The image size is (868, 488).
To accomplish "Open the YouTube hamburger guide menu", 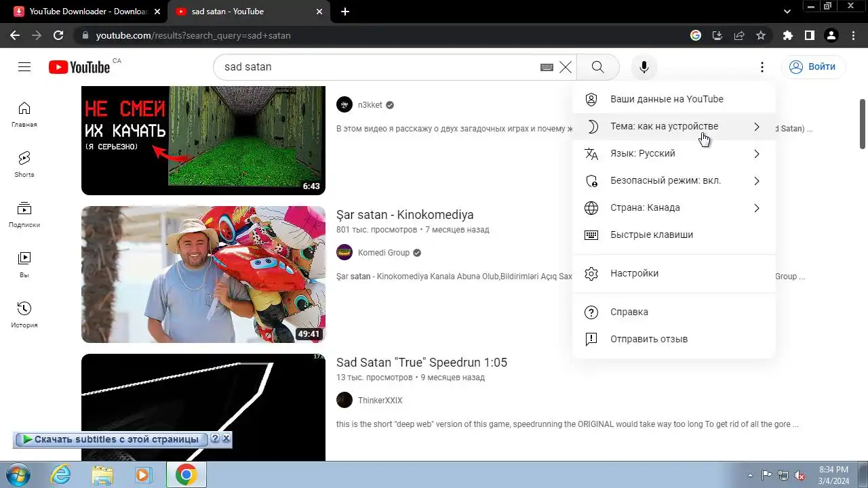I will coord(24,66).
